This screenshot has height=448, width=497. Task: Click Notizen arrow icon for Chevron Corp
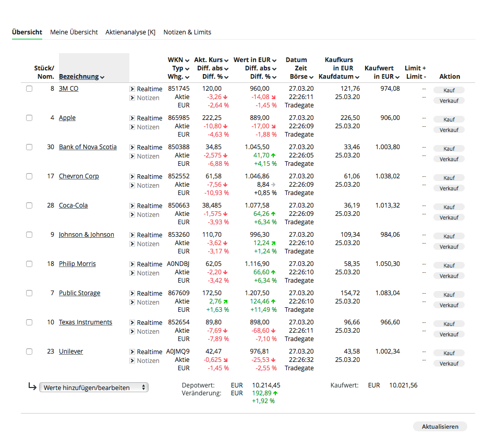[x=132, y=186]
